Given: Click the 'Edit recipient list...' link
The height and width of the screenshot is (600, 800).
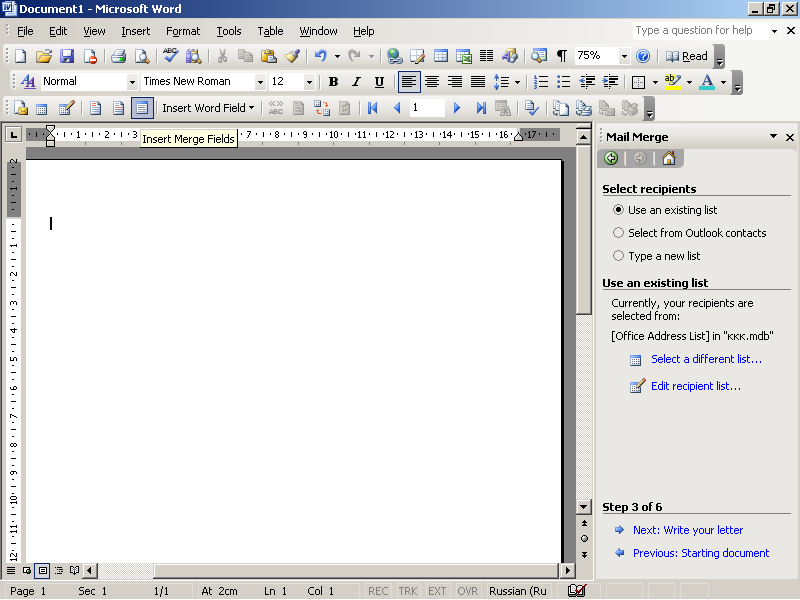Looking at the screenshot, I should click(696, 386).
